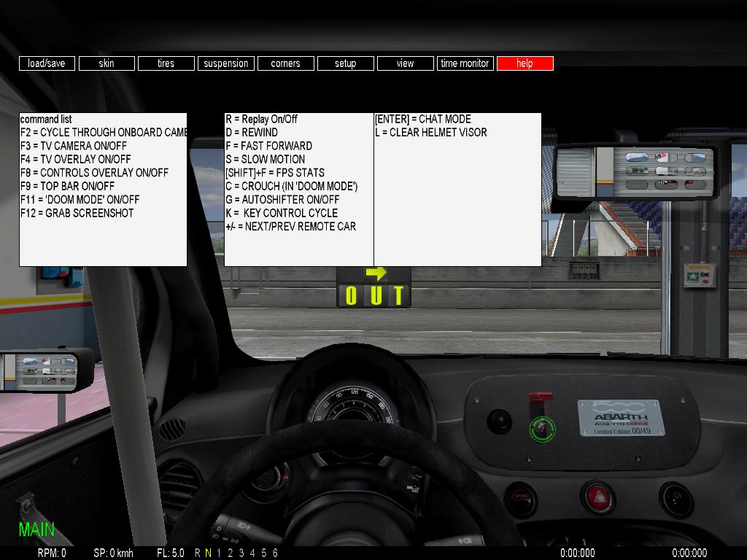Click the yellow N neutral gear indicator
This screenshot has width=747, height=560.
[x=208, y=553]
